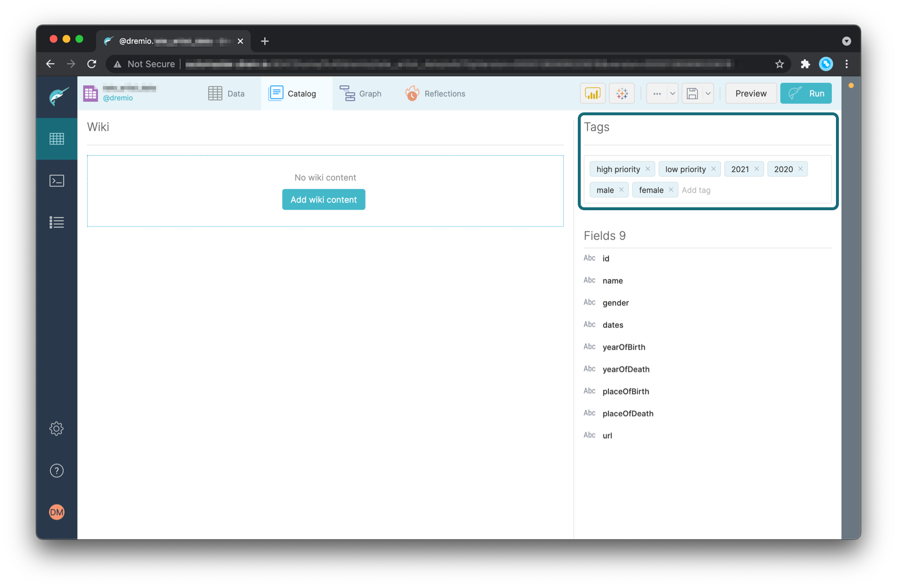
Task: Click the Add wiki content button
Action: (324, 199)
